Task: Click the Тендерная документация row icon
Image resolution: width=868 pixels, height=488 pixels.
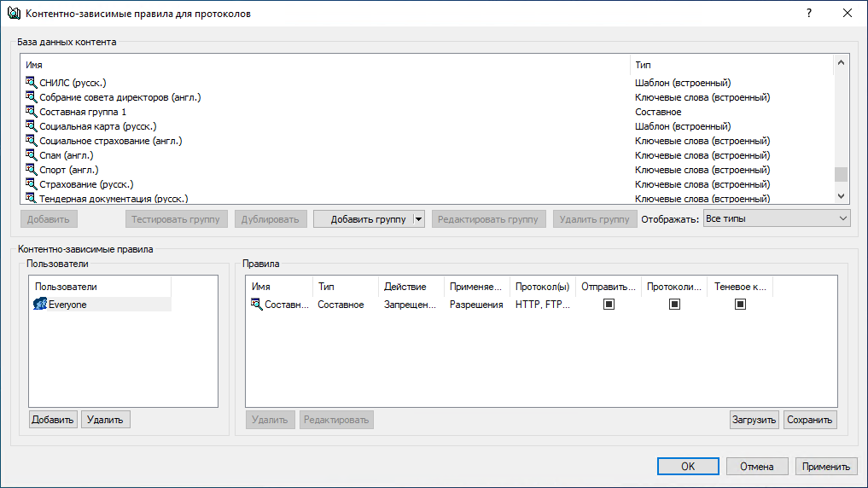Action: point(31,198)
